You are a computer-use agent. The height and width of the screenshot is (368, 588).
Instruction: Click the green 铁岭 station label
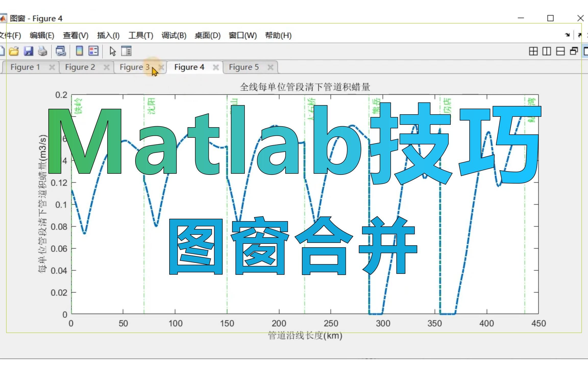pyautogui.click(x=79, y=106)
